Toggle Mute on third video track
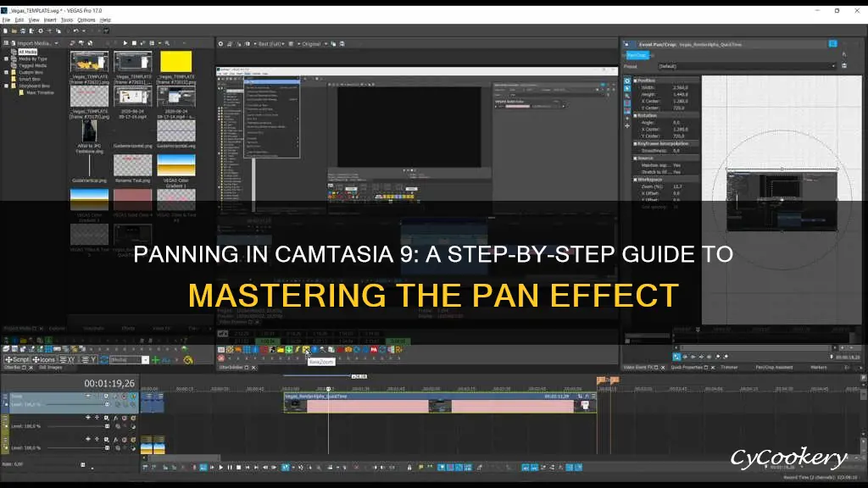868x488 pixels. [124, 440]
